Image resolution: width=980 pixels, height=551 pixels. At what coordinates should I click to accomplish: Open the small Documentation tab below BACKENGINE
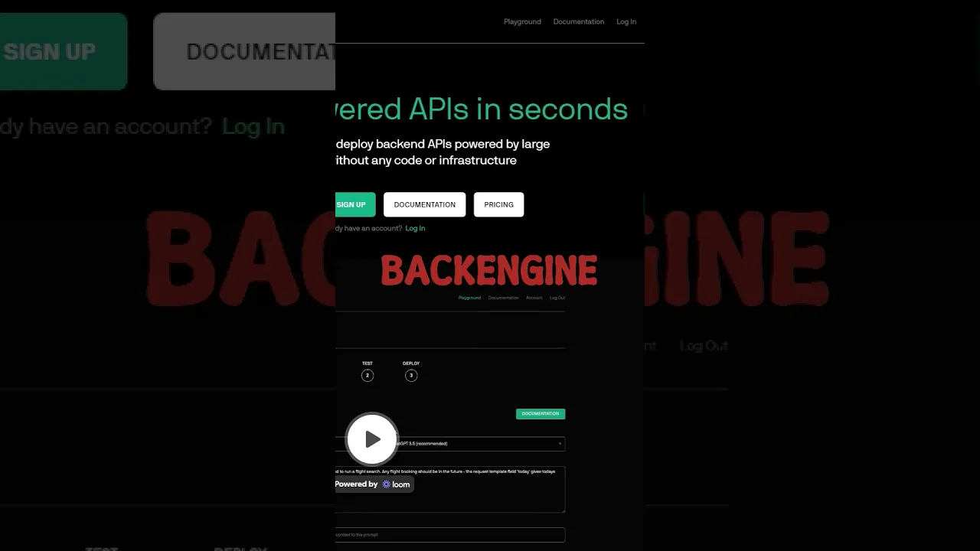pyautogui.click(x=503, y=298)
